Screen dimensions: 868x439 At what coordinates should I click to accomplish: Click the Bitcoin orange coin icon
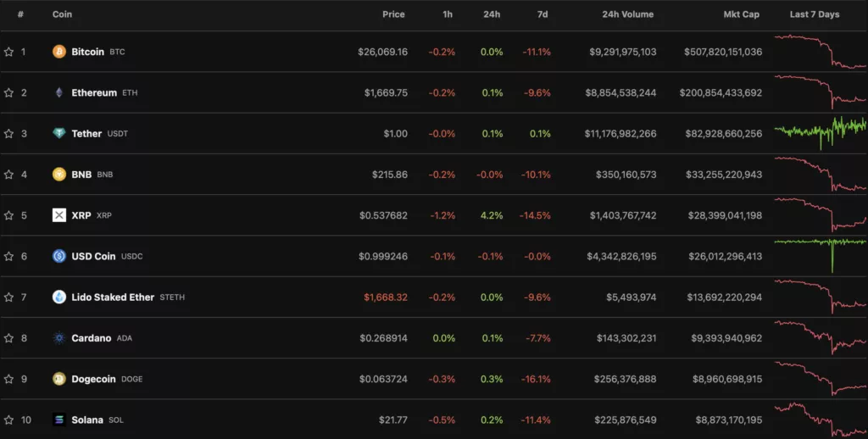click(59, 52)
